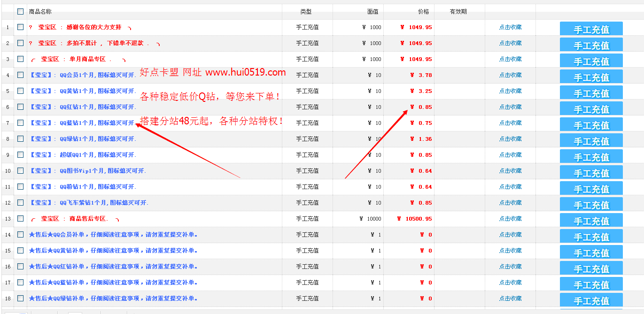Click 点击收藏 on row 13 商品售后专区
Image resolution: width=644 pixels, height=314 pixels.
click(510, 219)
